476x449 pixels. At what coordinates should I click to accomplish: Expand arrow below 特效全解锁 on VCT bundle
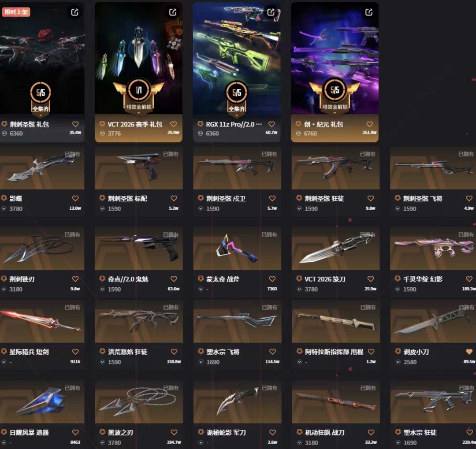pos(139,113)
